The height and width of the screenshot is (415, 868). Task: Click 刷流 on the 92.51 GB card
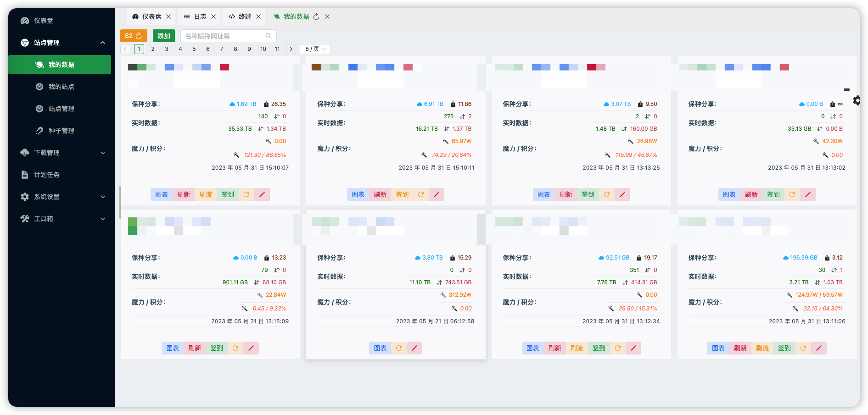tap(577, 348)
